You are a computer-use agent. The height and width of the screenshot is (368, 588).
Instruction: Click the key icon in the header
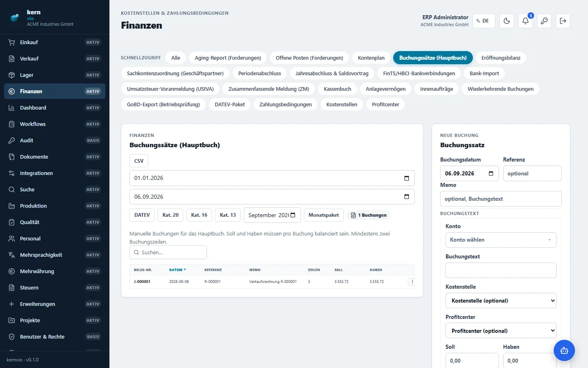544,21
